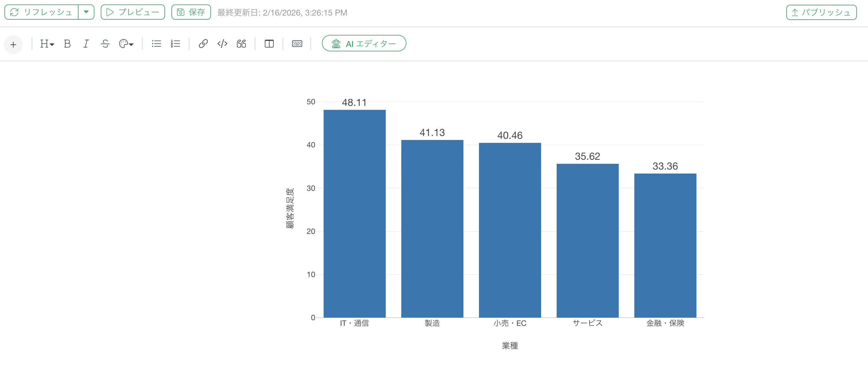Open the text color palette dropdown

click(126, 44)
